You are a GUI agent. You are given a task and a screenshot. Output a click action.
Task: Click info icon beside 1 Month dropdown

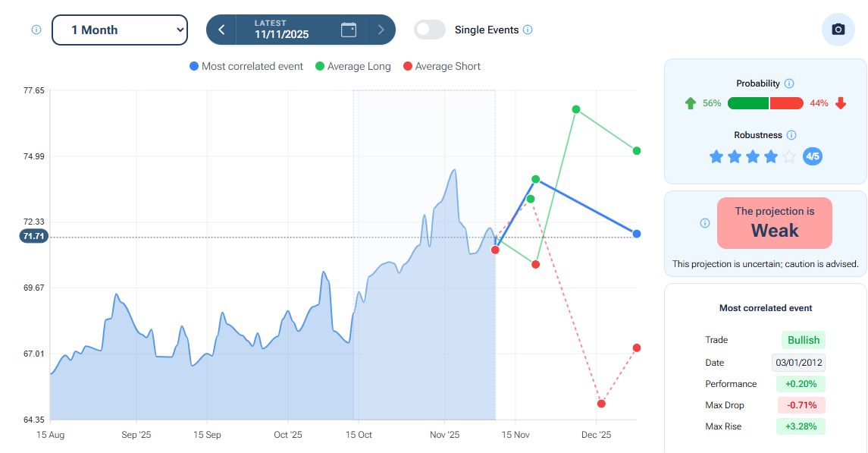click(x=36, y=30)
